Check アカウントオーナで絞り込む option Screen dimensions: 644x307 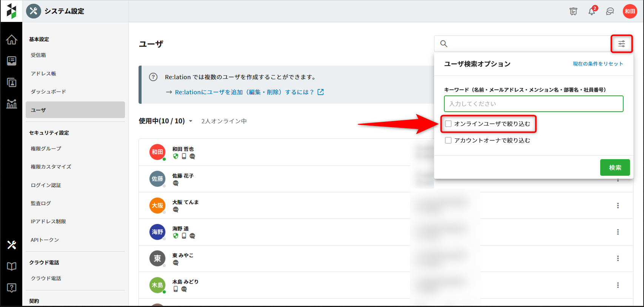click(448, 140)
